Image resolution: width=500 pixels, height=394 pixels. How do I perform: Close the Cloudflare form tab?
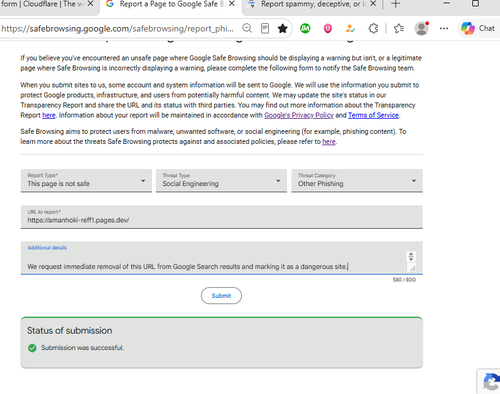click(x=90, y=4)
